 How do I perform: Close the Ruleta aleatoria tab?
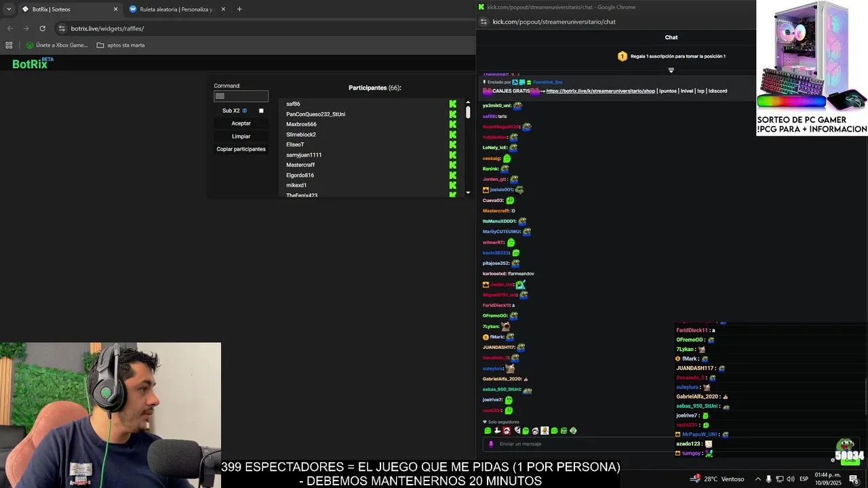point(222,9)
